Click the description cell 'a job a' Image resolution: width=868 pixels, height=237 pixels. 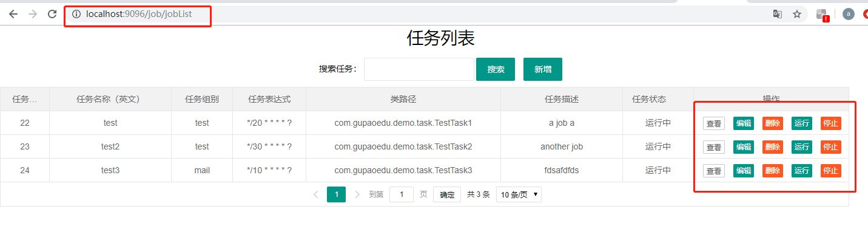pyautogui.click(x=562, y=123)
